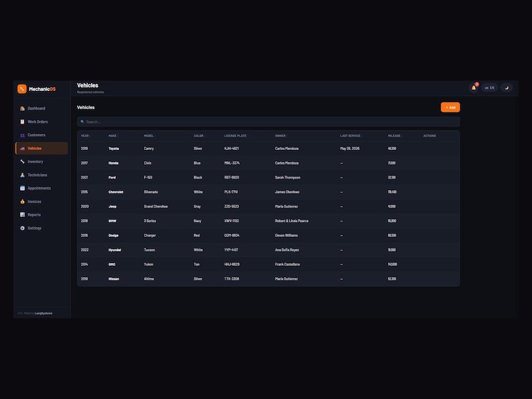Click year 2022 in the Tucson row
The image size is (532, 399).
pyautogui.click(x=85, y=250)
